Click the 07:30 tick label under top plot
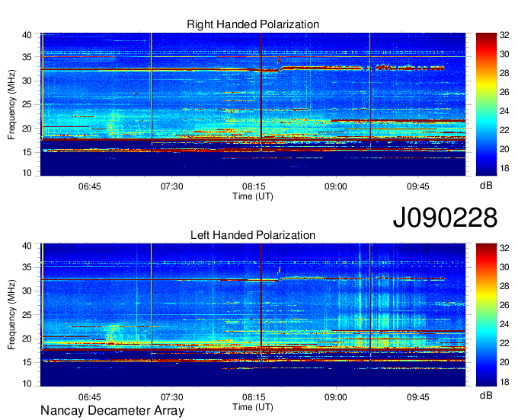 click(172, 186)
